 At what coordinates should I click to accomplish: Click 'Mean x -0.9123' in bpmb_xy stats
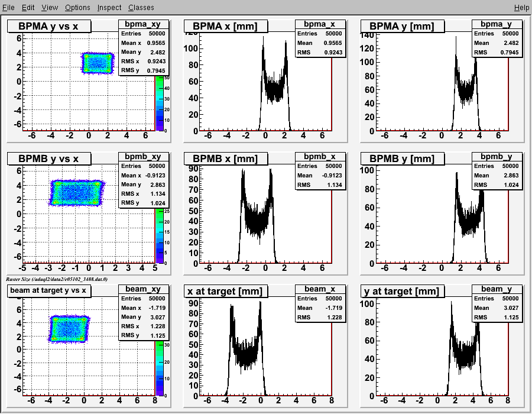(x=143, y=175)
